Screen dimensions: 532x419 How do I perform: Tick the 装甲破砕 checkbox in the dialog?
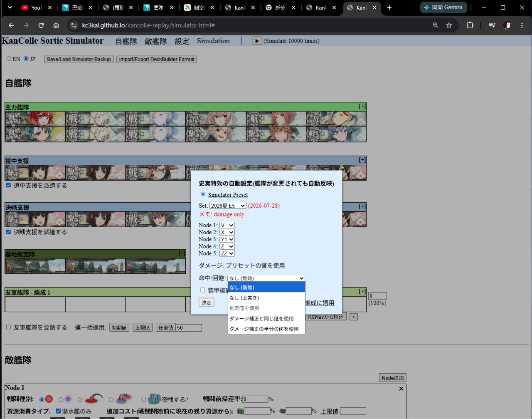click(202, 290)
